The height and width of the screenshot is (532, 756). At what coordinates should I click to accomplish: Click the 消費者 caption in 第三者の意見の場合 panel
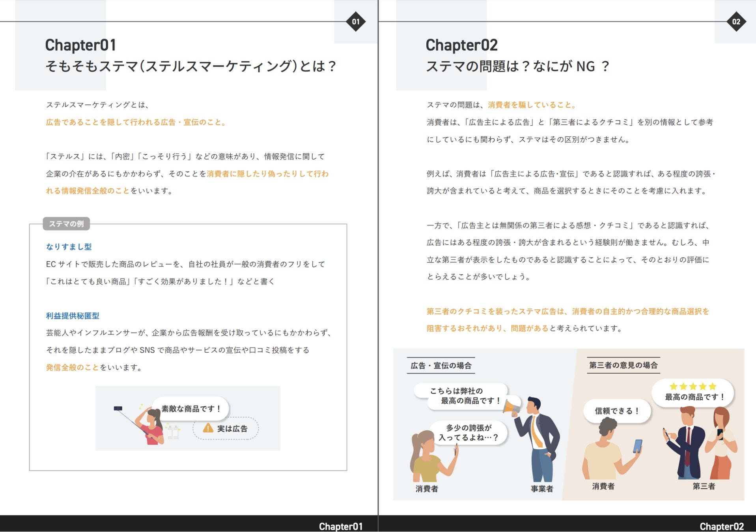(x=603, y=486)
